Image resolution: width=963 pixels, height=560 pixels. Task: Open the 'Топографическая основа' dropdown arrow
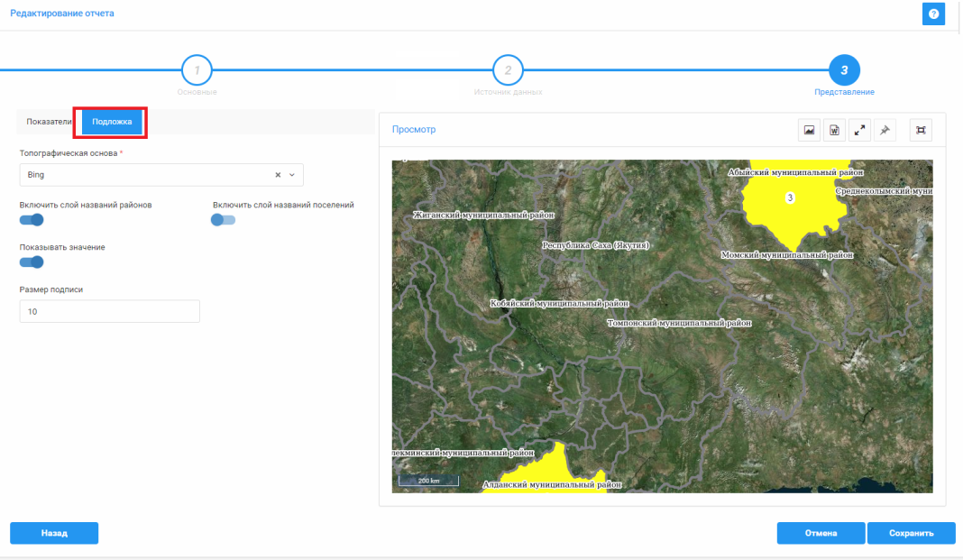292,175
